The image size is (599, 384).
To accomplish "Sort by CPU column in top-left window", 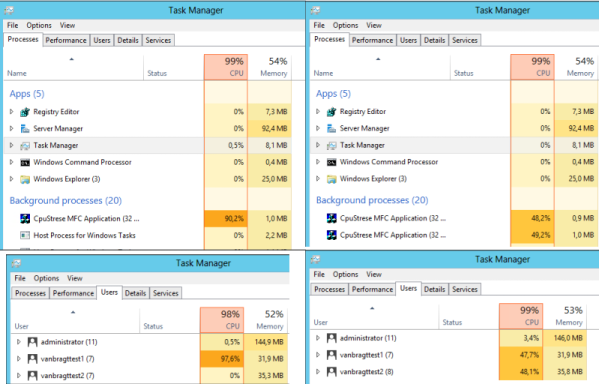I will point(226,67).
